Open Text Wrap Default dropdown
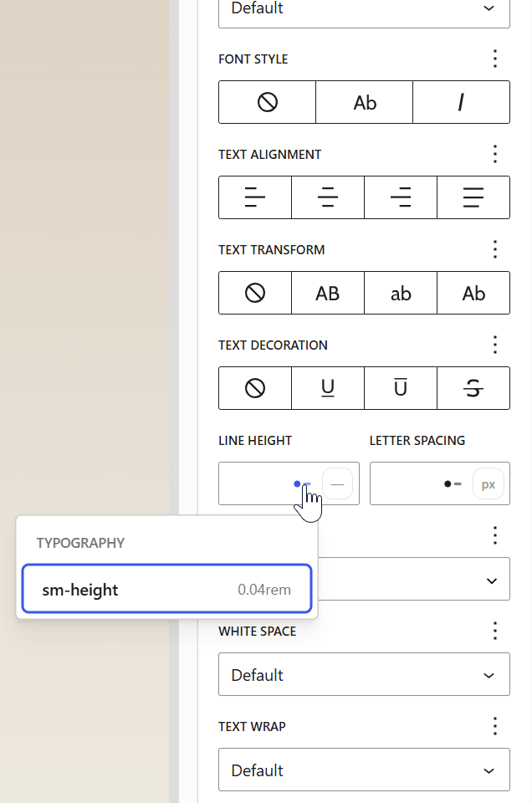Viewport: 532px width, 803px height. pyautogui.click(x=364, y=770)
